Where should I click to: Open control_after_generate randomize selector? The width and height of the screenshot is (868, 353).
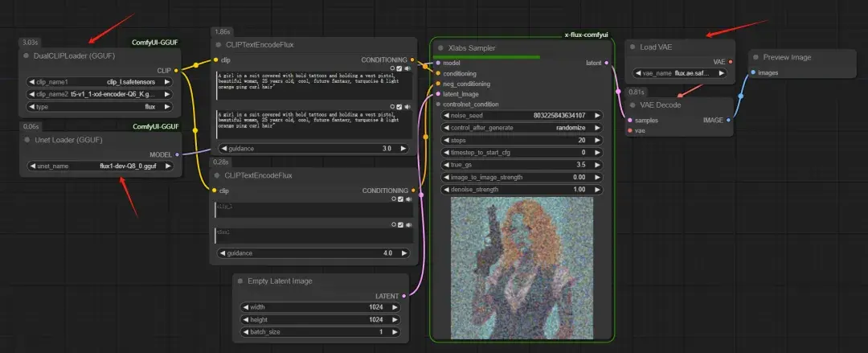click(521, 128)
